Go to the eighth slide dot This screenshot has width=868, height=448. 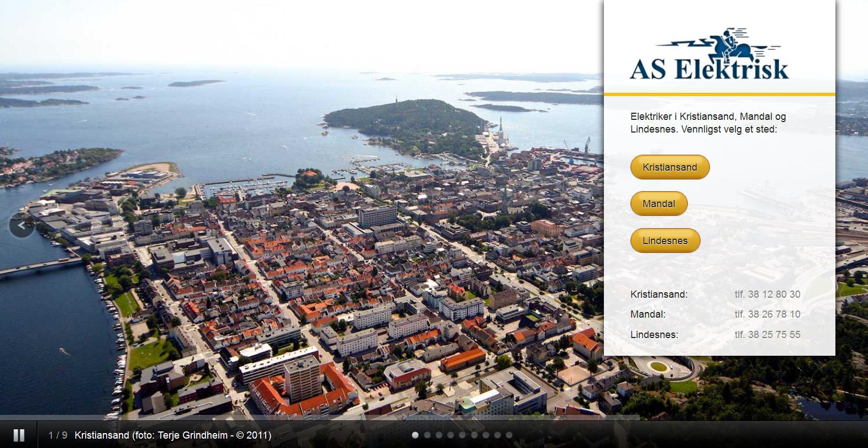pyautogui.click(x=497, y=435)
